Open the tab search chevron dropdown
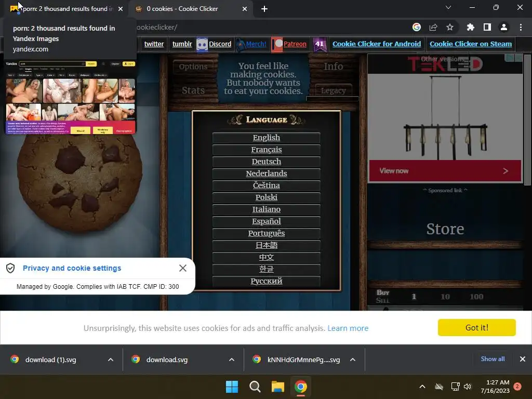Screen dimensions: 532x399 pyautogui.click(x=448, y=7)
